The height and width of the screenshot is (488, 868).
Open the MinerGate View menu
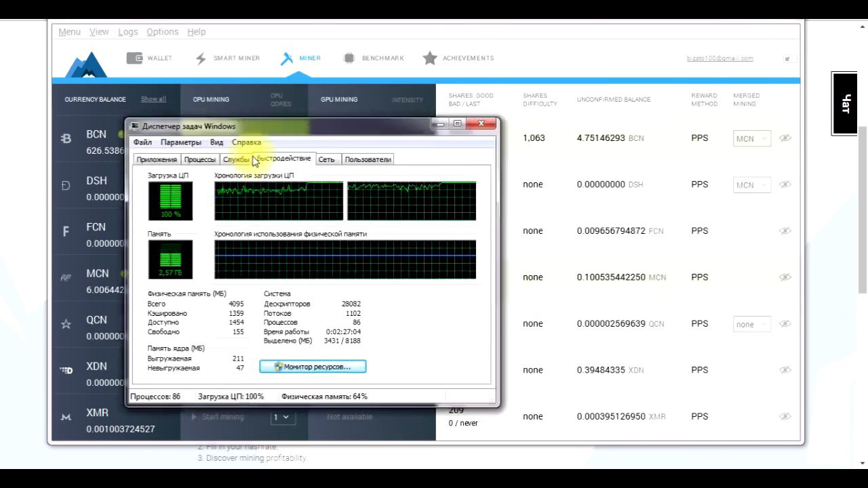point(99,32)
